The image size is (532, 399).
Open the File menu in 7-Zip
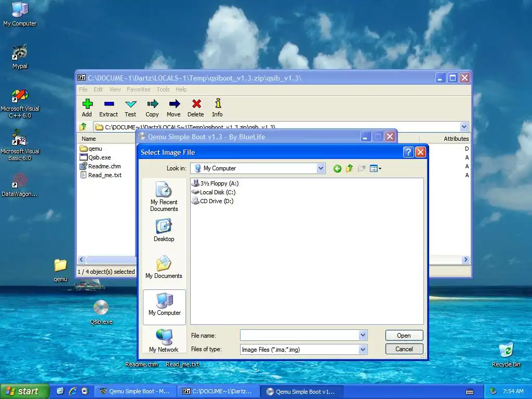point(83,89)
